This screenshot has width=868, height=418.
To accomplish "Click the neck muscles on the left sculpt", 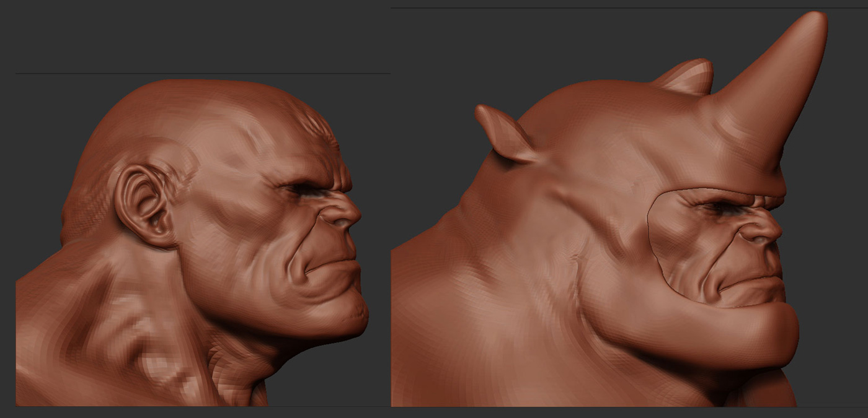I will 143,322.
